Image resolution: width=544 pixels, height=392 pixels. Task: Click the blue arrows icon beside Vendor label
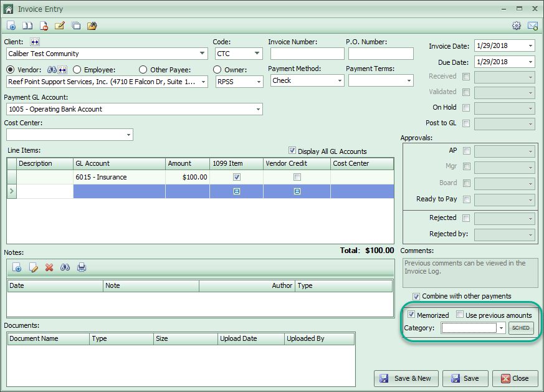(x=62, y=70)
